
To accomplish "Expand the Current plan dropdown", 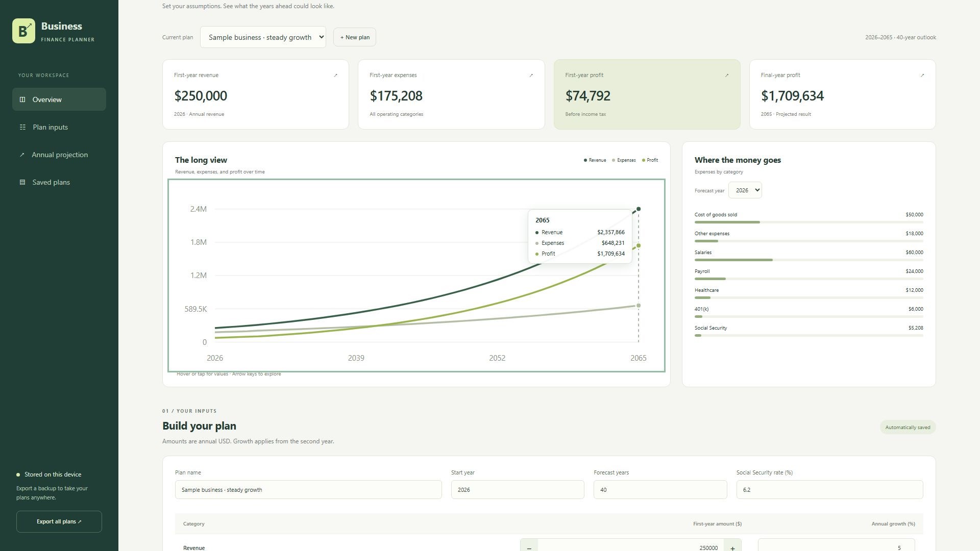I will click(263, 37).
